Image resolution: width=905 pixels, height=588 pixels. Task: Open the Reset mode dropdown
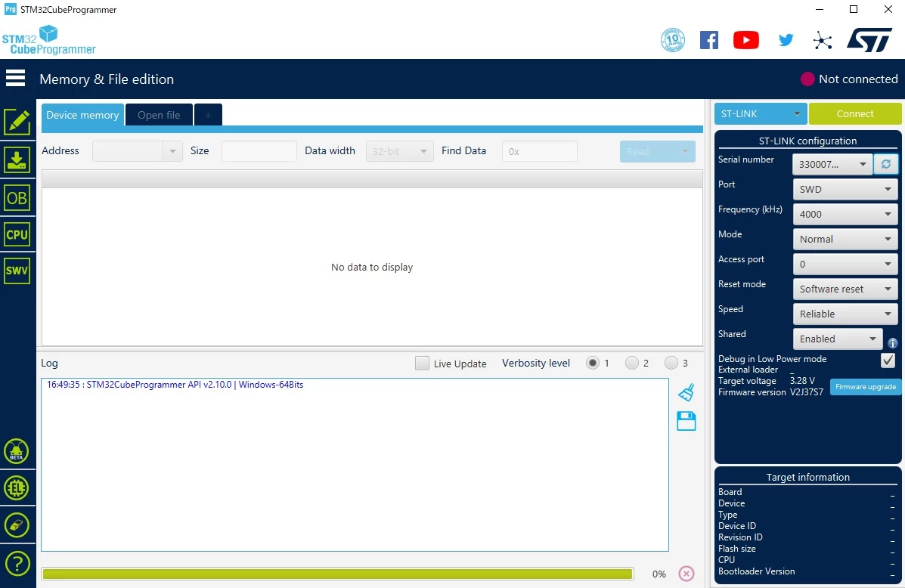pyautogui.click(x=845, y=289)
